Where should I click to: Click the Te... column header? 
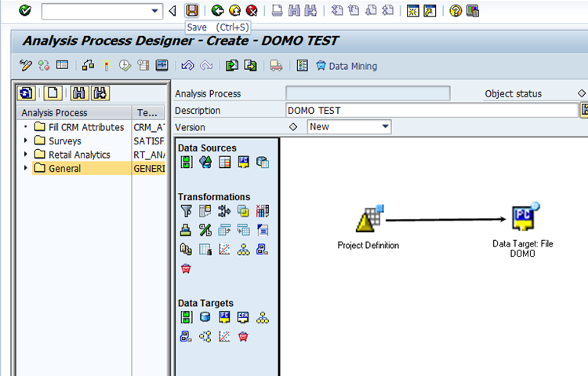pos(148,113)
